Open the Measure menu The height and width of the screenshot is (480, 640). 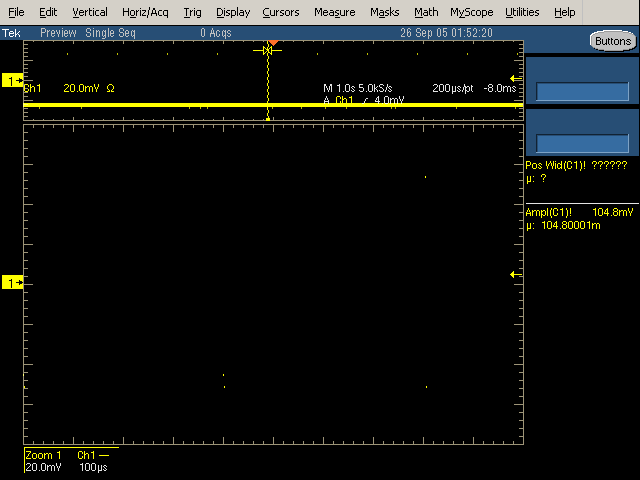pos(334,12)
